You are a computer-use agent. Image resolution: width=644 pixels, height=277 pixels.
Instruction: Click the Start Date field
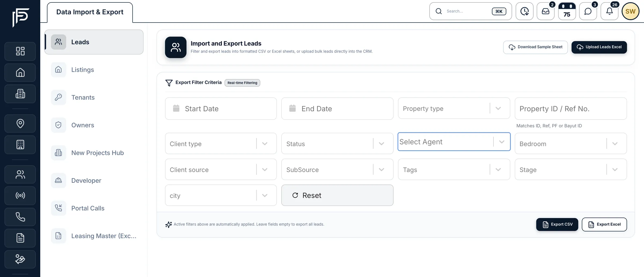click(x=221, y=109)
